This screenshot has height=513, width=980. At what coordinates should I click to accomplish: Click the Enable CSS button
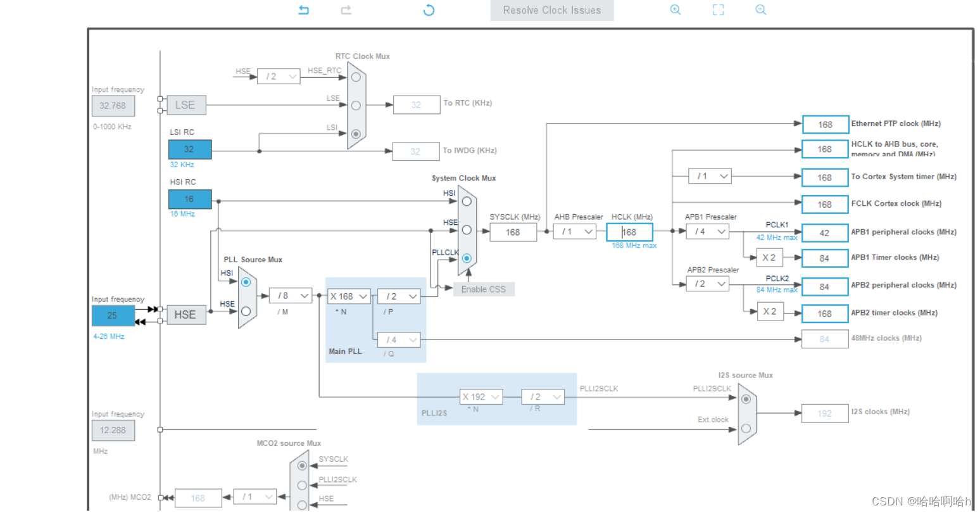pyautogui.click(x=483, y=289)
